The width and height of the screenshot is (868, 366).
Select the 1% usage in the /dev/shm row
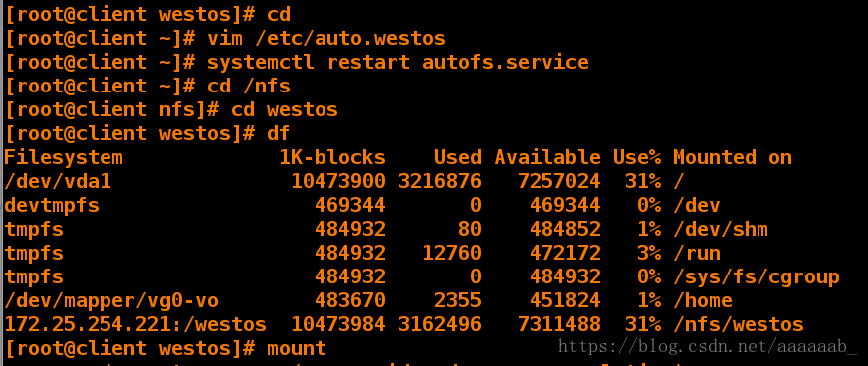[649, 229]
